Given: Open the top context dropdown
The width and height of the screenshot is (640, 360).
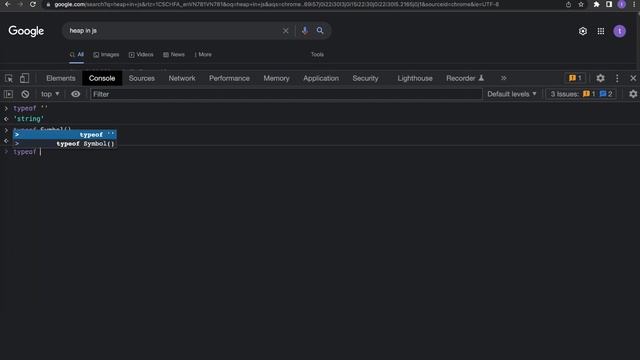Looking at the screenshot, I should 50,94.
